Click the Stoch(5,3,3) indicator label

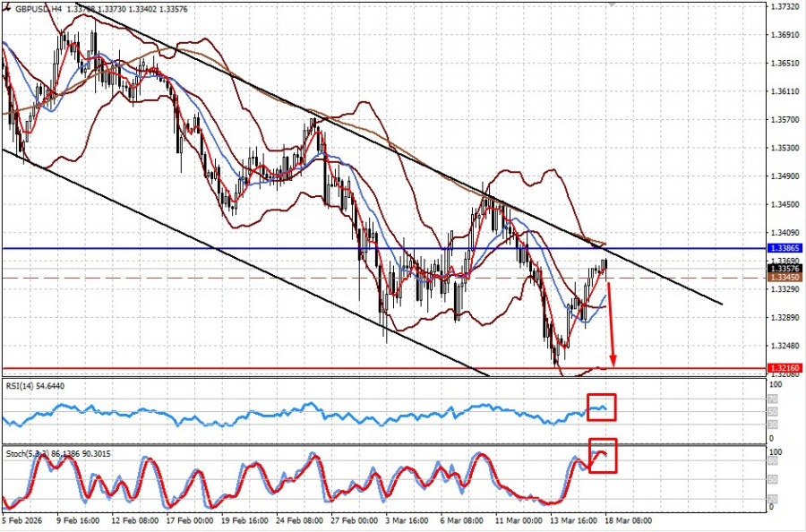(57, 454)
